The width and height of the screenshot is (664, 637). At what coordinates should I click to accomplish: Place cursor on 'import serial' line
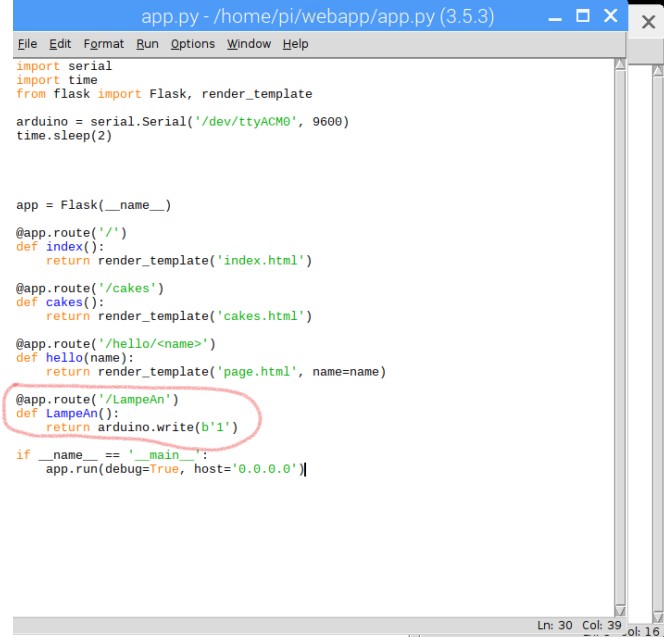[x=64, y=66]
